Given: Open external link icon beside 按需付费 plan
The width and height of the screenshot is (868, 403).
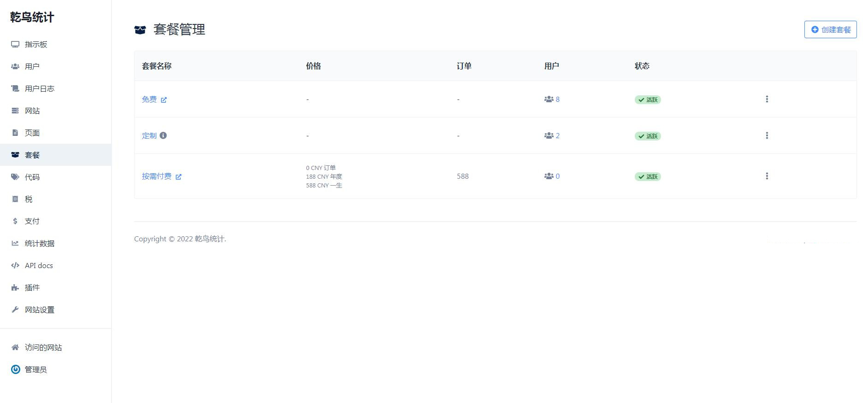Looking at the screenshot, I should [178, 176].
